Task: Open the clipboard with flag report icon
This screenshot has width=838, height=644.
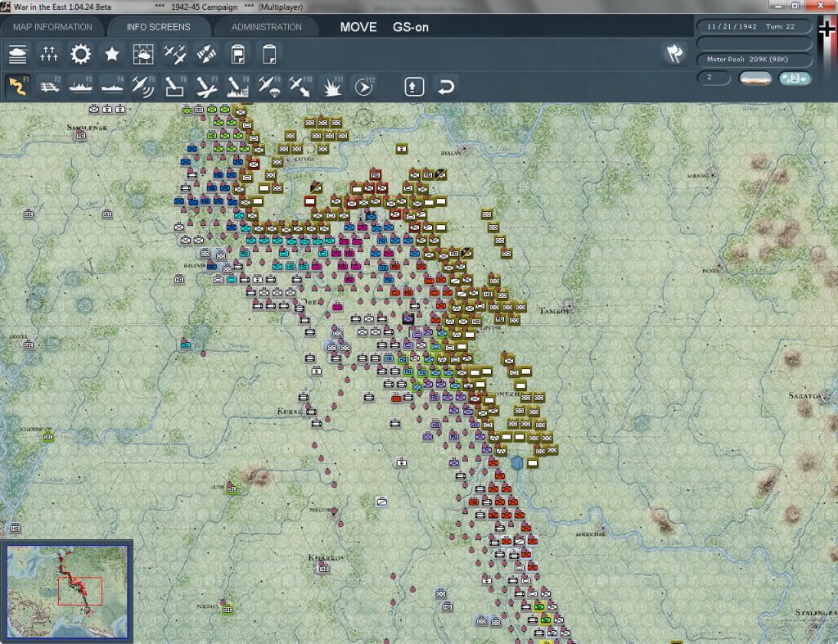Action: [238, 54]
